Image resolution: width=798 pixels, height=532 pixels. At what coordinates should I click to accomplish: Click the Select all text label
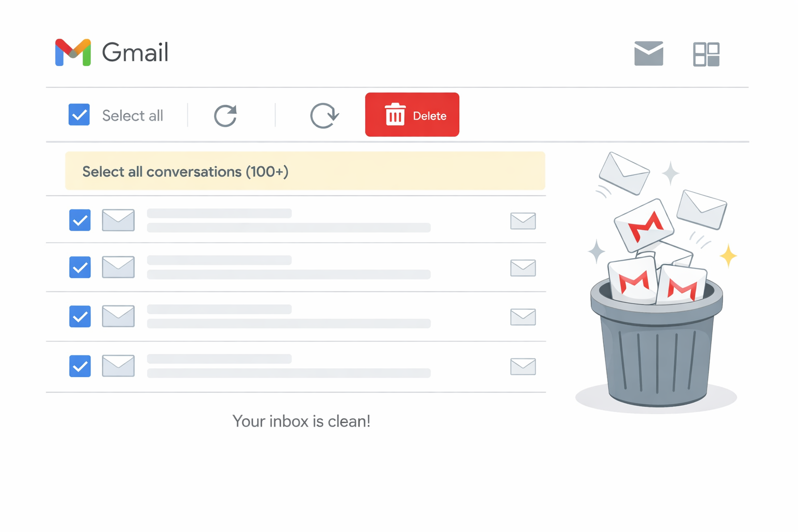[x=132, y=115]
